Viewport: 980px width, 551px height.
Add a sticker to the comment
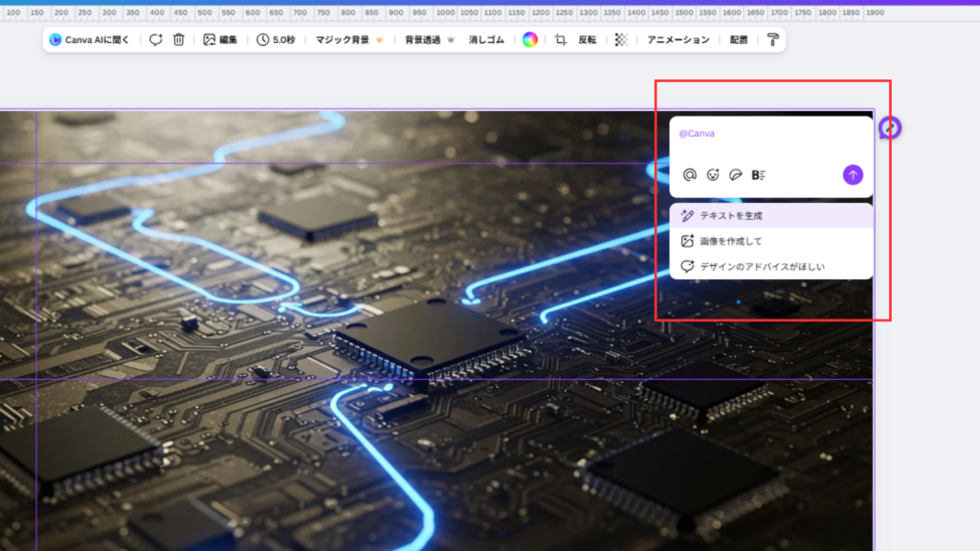point(735,175)
